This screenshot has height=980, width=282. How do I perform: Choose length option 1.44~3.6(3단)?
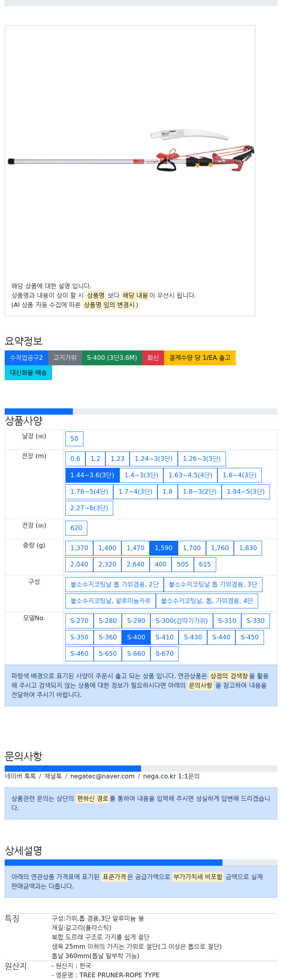pos(92,475)
